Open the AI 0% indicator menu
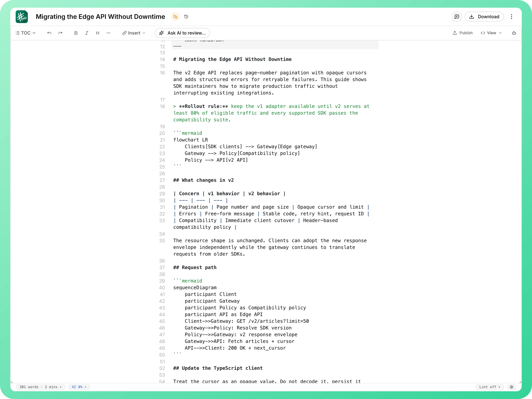The width and height of the screenshot is (532, 399). click(x=79, y=387)
